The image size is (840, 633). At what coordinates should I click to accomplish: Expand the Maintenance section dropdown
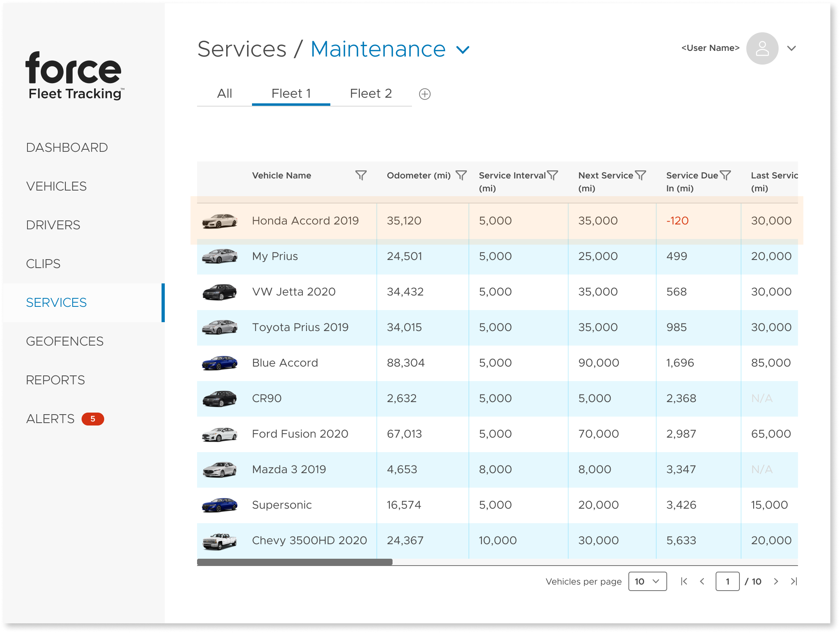463,50
